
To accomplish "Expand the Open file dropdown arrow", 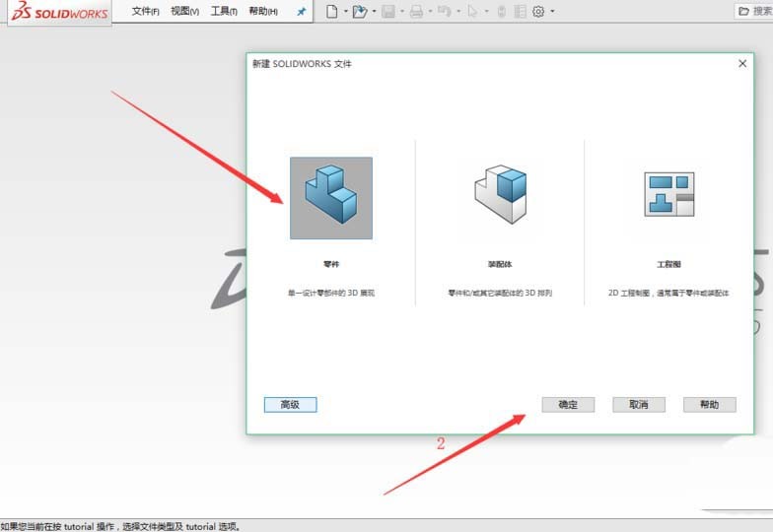I will 375,12.
